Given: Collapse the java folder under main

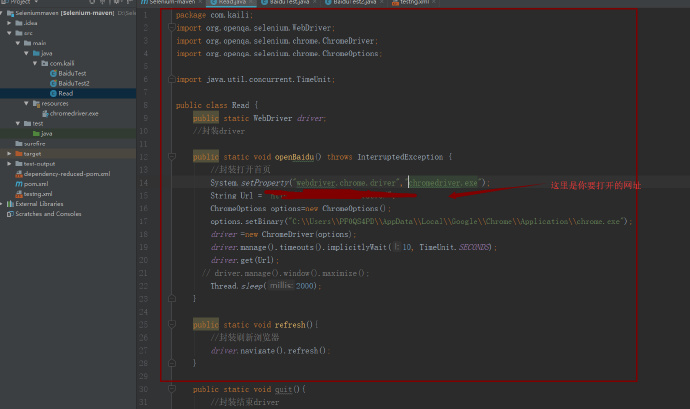Looking at the screenshot, I should click(26, 53).
